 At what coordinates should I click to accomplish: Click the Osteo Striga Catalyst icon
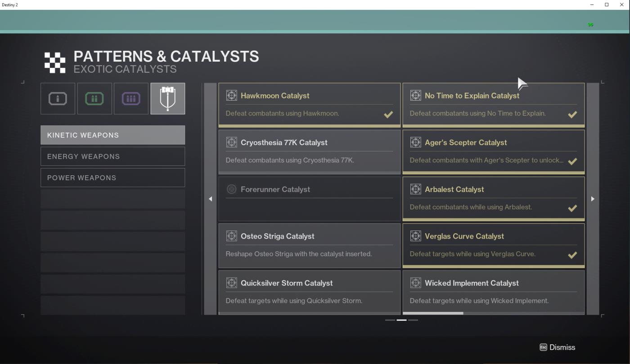pos(231,236)
